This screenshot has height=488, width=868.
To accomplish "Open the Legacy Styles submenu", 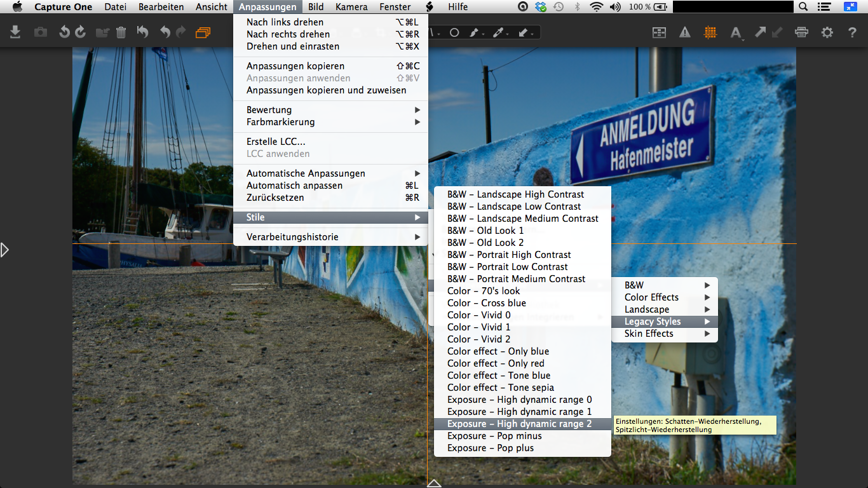I will point(665,322).
